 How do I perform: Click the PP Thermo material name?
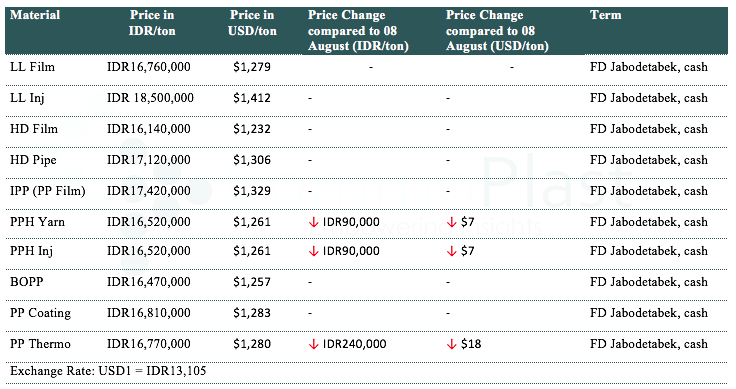tap(40, 344)
